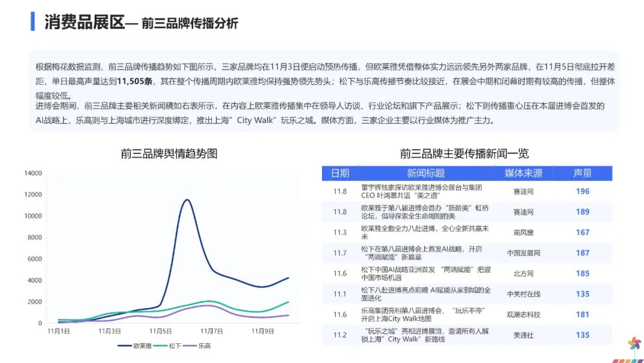644x363 pixels.
Task: Click the x-axis label 11月5日
Action: [x=160, y=331]
